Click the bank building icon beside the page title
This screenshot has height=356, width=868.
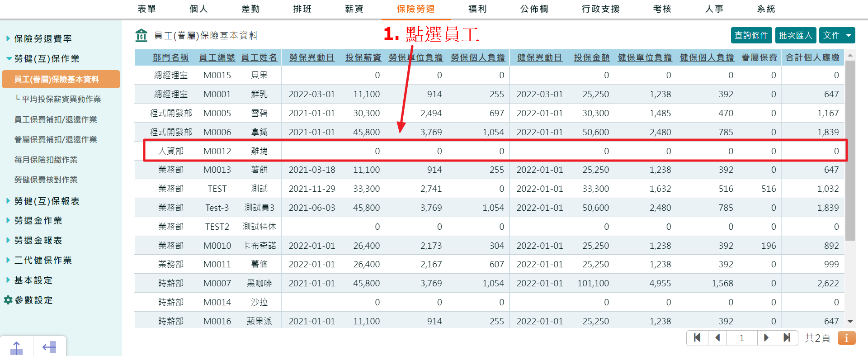point(142,35)
